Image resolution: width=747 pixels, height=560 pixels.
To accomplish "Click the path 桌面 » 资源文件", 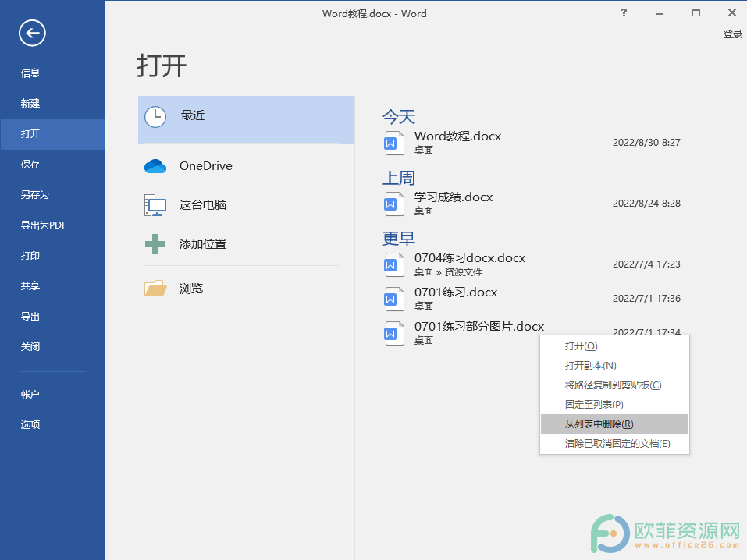I will (x=448, y=272).
